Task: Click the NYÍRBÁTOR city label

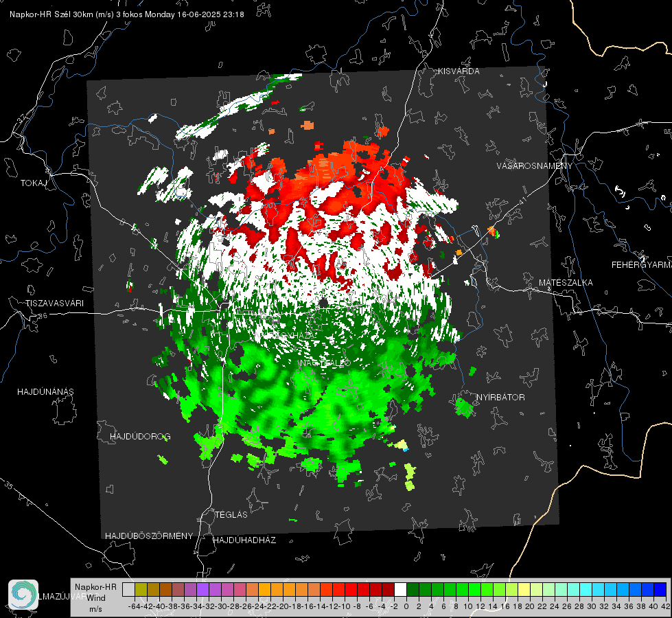Action: point(500,398)
